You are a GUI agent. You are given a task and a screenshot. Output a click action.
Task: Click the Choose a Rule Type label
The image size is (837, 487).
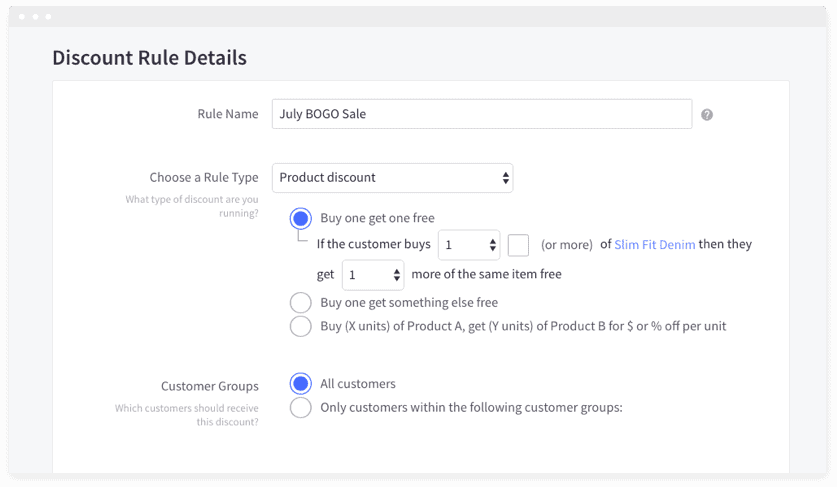pyautogui.click(x=204, y=178)
